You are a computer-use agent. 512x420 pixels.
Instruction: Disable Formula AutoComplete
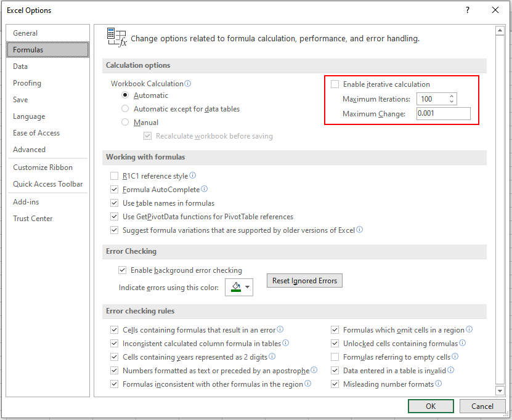114,189
